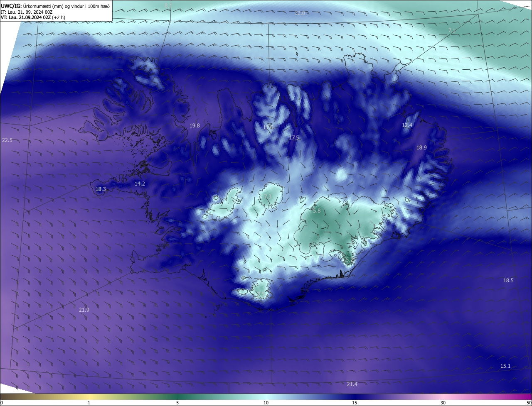Click the glacier value 5.8
Viewport: 532px width, 406px height.
coord(317,211)
